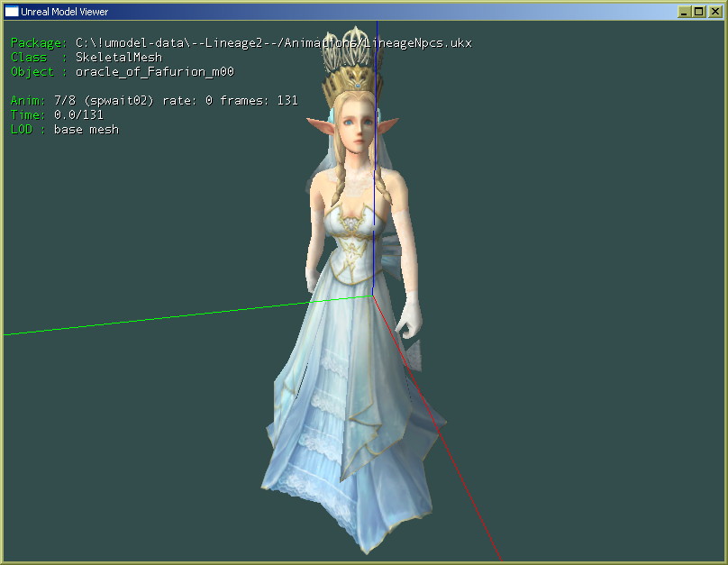Click the LOD base mesh text

tap(65, 129)
